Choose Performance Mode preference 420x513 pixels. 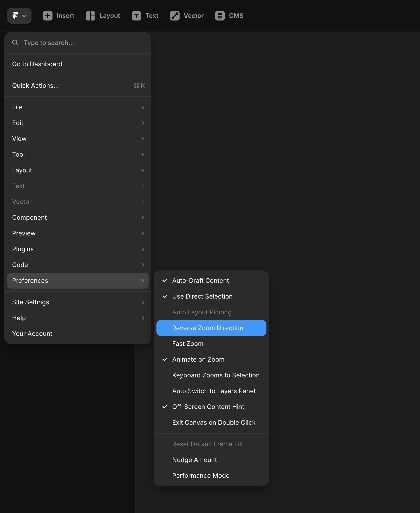click(211, 476)
